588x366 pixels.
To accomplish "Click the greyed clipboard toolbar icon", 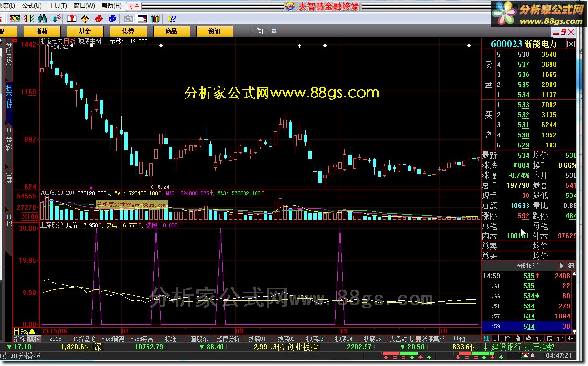I will coord(128,19).
